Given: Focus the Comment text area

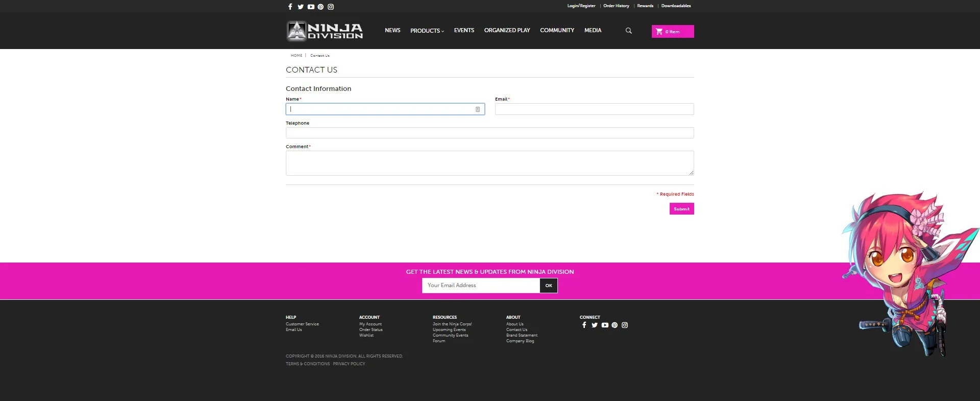Looking at the screenshot, I should [490, 163].
